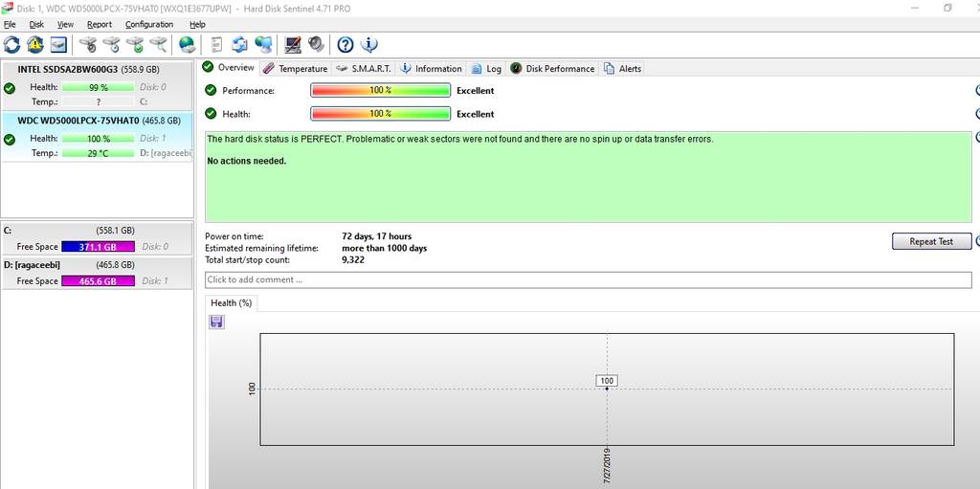Click the 'No actions needed.' text
The width and height of the screenshot is (980, 489).
point(247,161)
